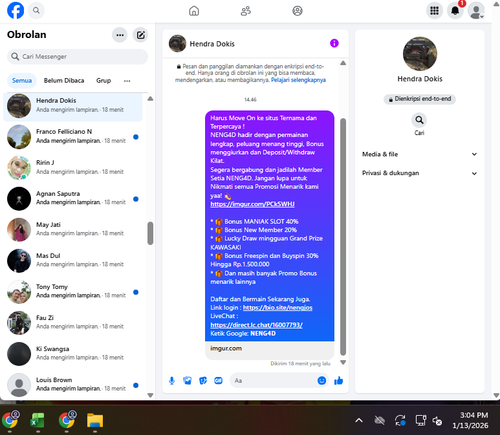Open Tony Tomy conversation
The height and width of the screenshot is (435, 500).
73,292
